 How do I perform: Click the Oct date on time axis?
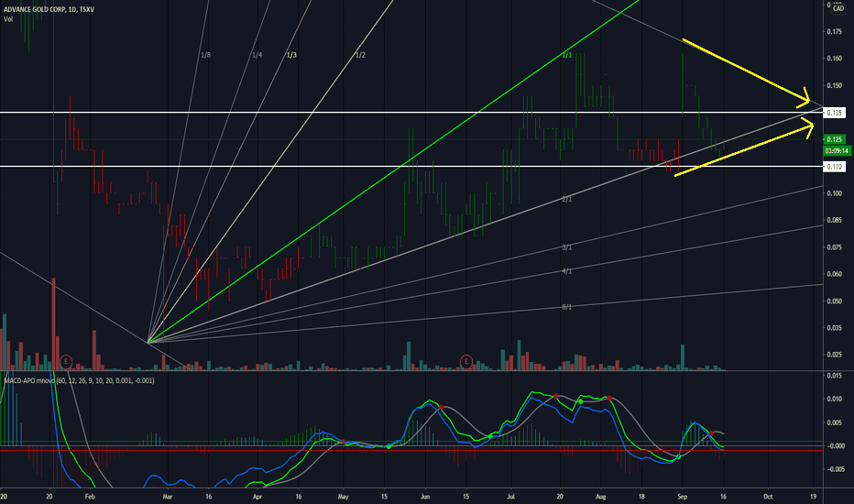(x=768, y=497)
